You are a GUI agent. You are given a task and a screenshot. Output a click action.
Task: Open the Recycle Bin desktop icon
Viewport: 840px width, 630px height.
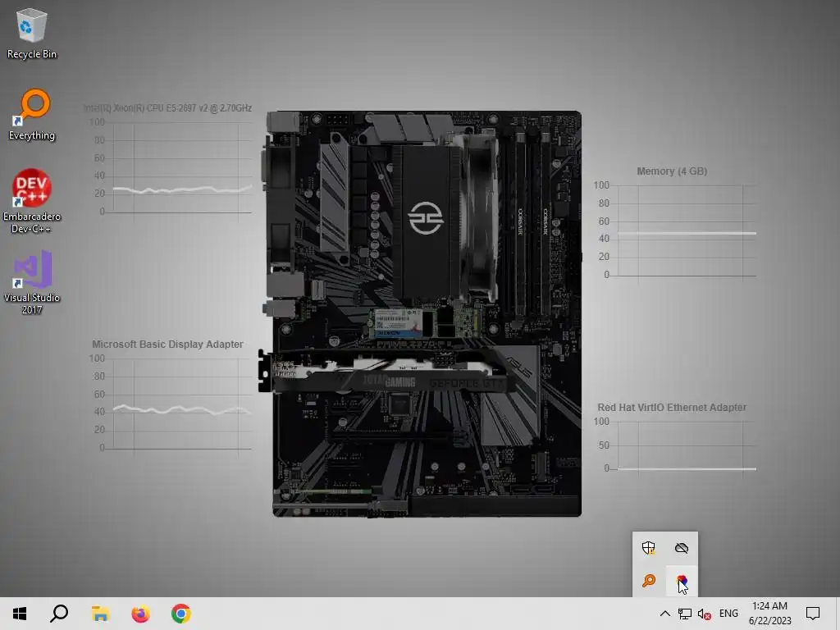(32, 34)
